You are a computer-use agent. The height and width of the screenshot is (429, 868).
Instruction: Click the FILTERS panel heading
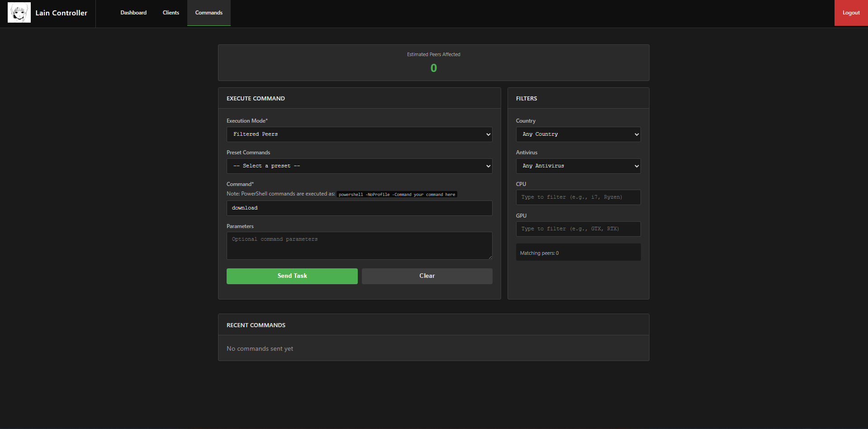pos(526,99)
